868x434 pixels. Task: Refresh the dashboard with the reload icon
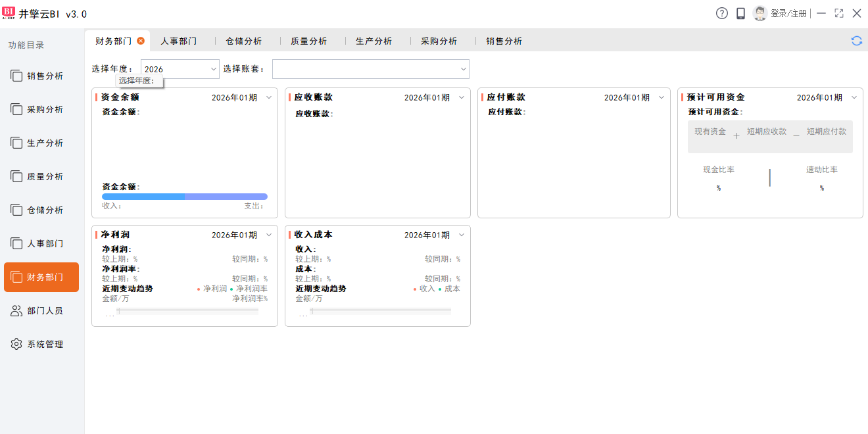tap(856, 41)
